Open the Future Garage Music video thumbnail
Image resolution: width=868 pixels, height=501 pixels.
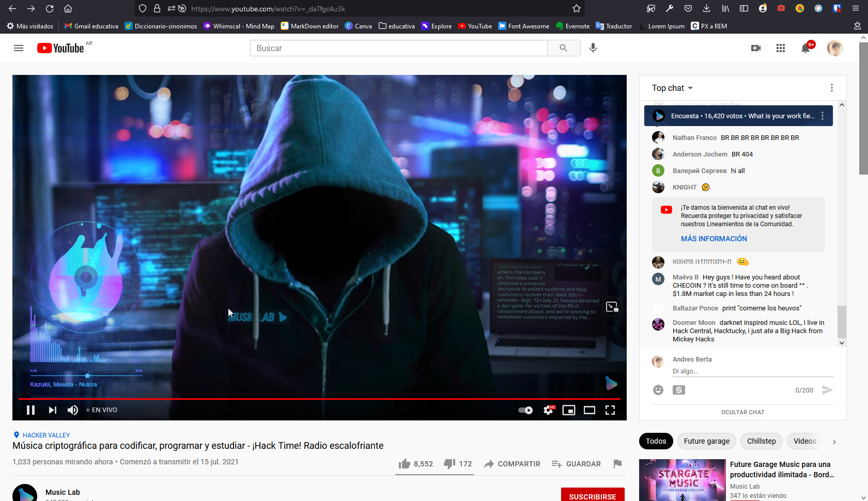[682, 480]
